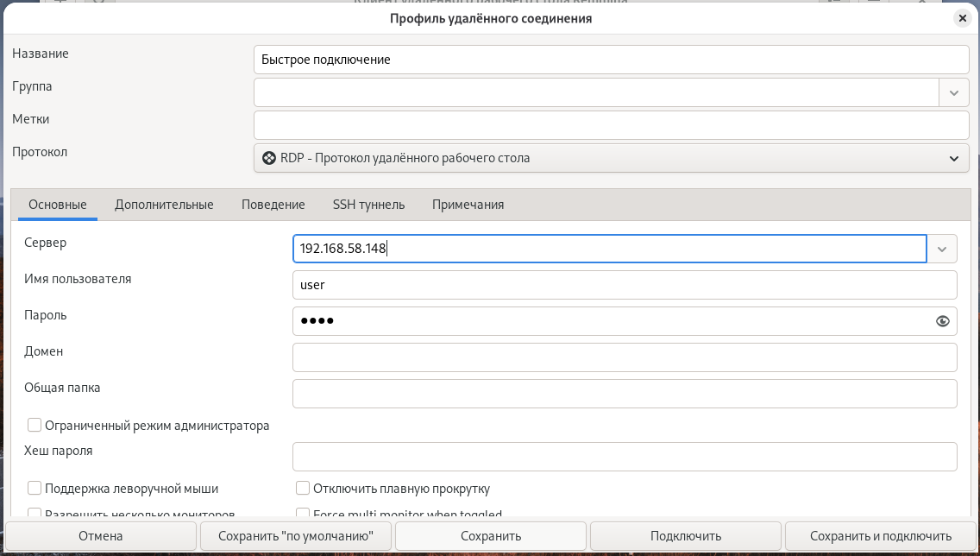Viewport: 980px width, 556px height.
Task: Toggle password visibility eye icon
Action: (x=942, y=321)
